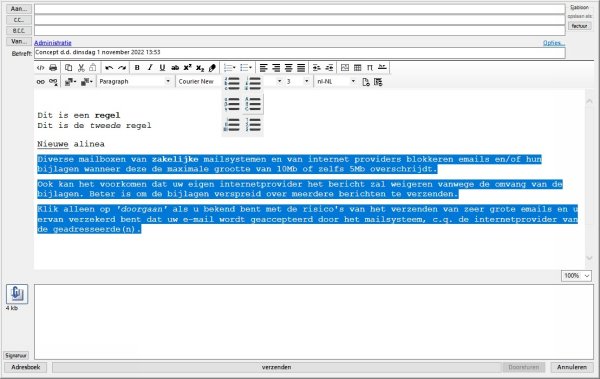Click the Bold formatting icon
Viewport: 600px width, 379px height.
(137, 68)
